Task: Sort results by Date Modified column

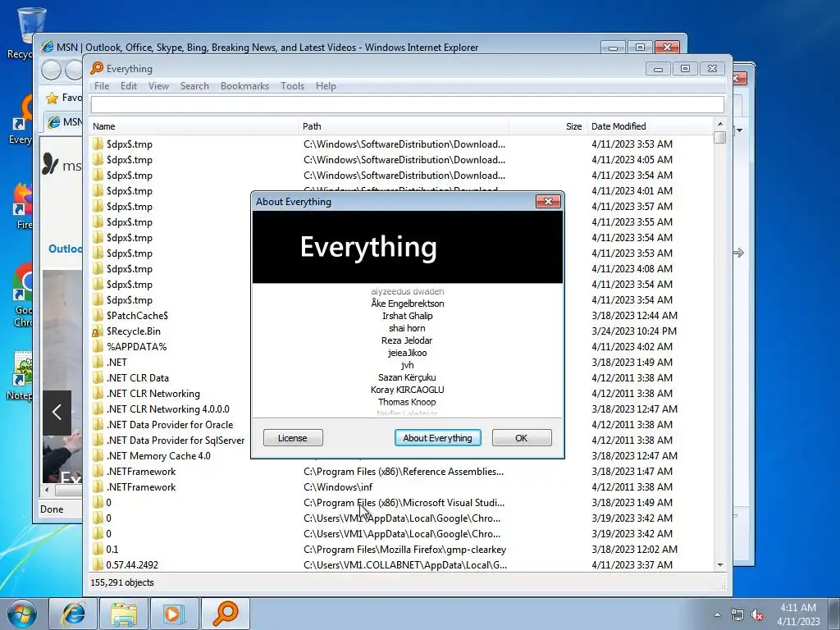Action: click(x=650, y=126)
